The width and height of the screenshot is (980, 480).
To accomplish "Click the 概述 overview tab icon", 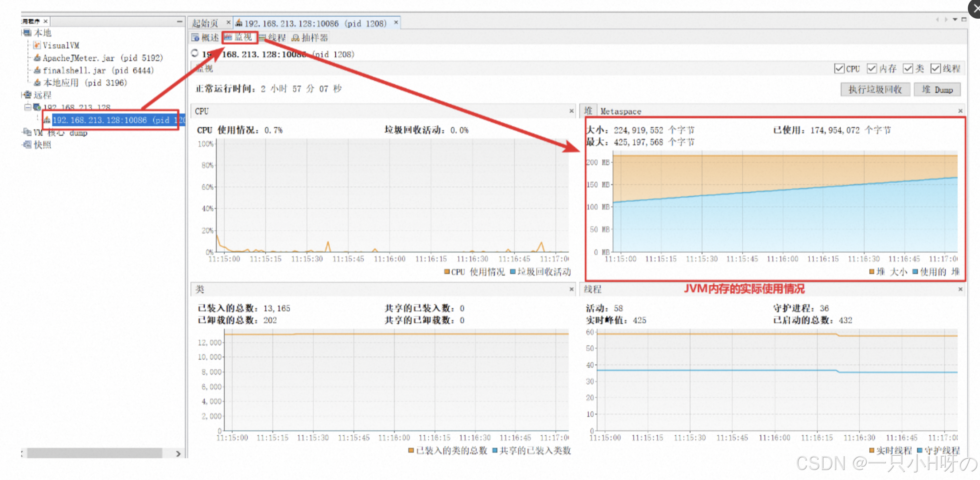I will pos(195,38).
